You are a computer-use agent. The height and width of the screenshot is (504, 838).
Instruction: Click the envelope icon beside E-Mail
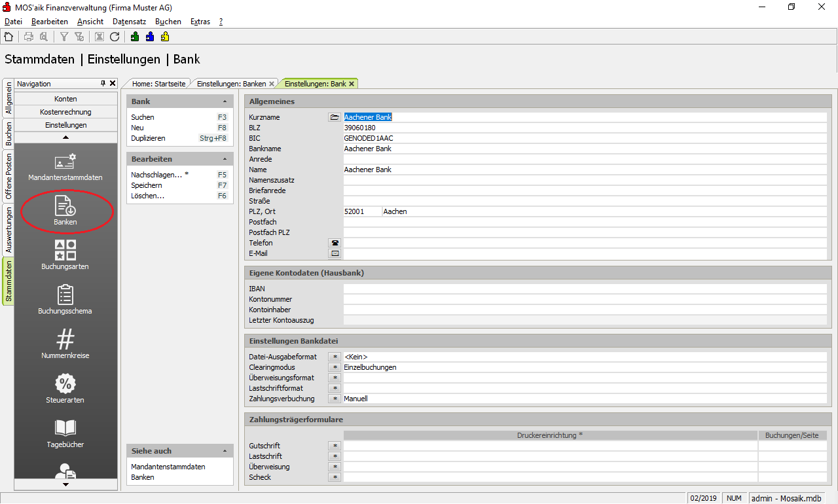click(x=335, y=253)
